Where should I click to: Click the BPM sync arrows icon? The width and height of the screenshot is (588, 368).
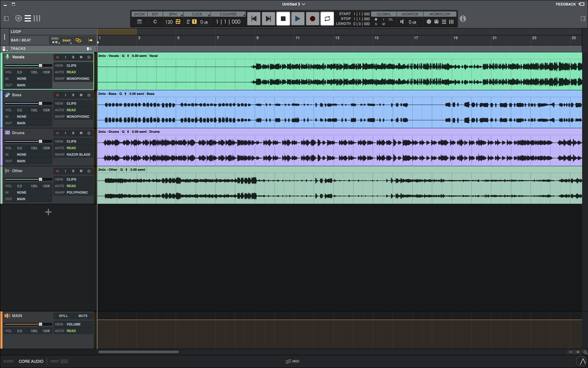coord(178,22)
